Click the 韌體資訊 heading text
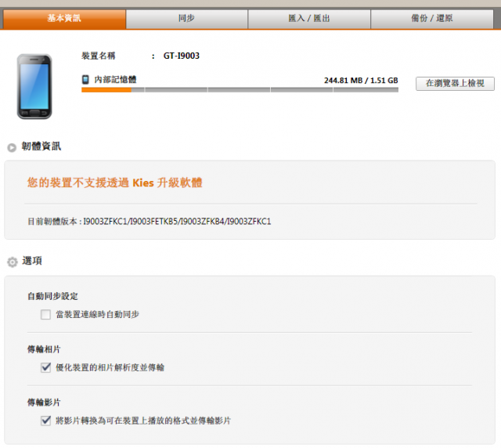The image size is (501, 448). [41, 146]
